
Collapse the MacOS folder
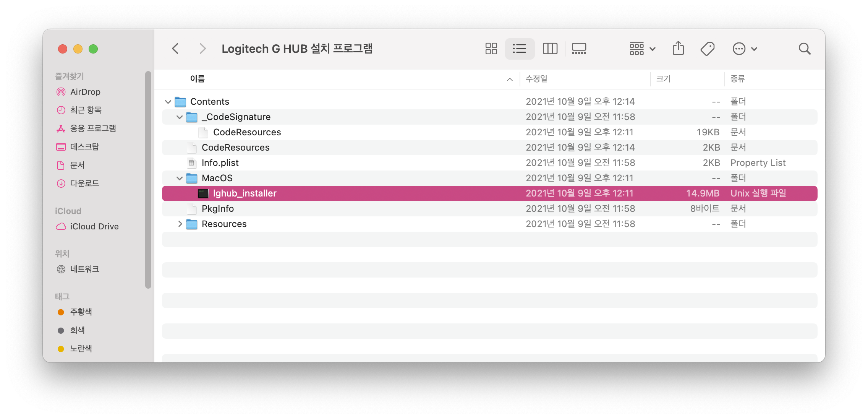click(179, 178)
